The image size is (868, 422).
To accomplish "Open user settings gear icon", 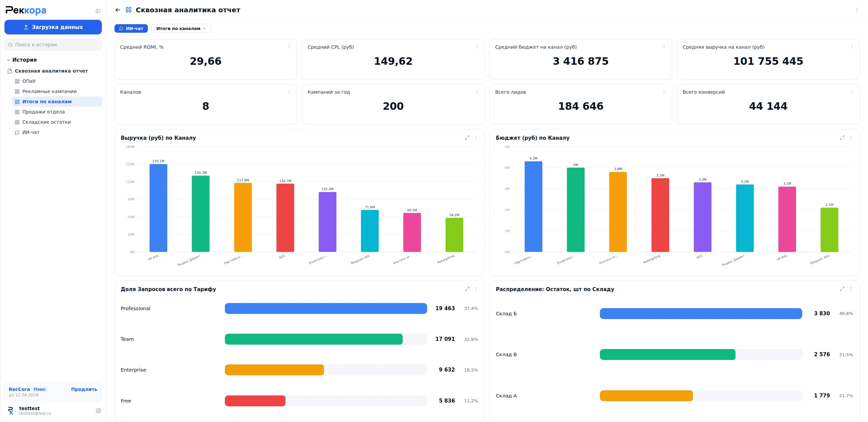I will 98,411.
